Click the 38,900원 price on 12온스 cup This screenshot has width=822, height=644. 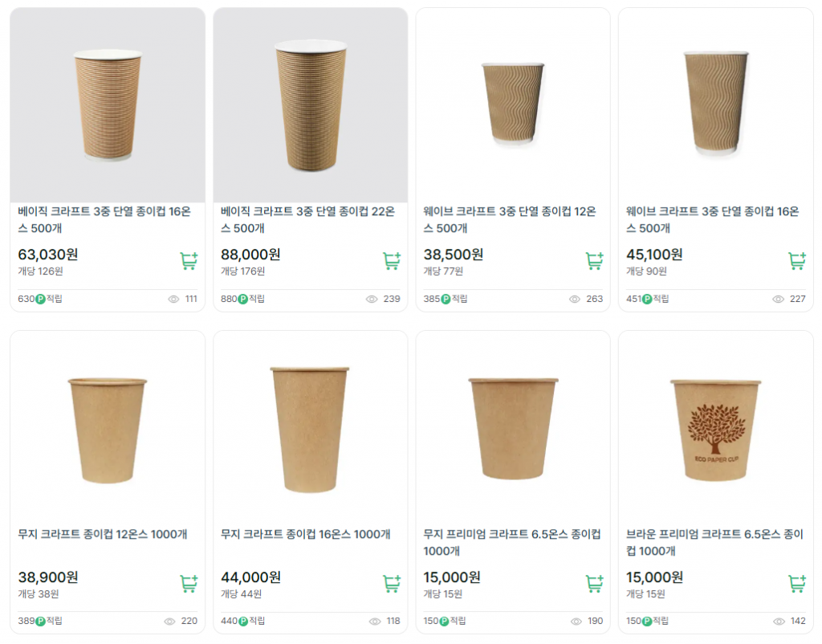tap(48, 577)
